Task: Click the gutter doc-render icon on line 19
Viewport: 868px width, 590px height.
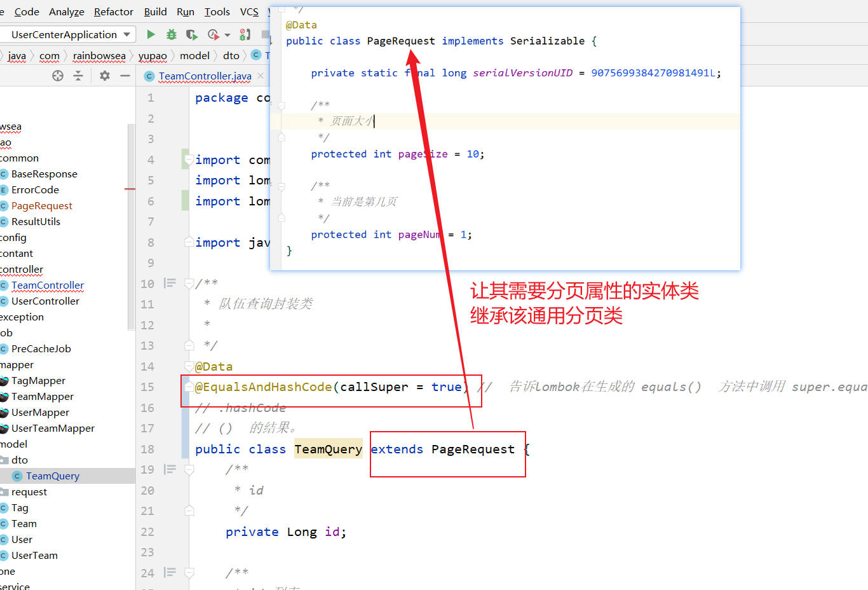Action: tap(170, 469)
